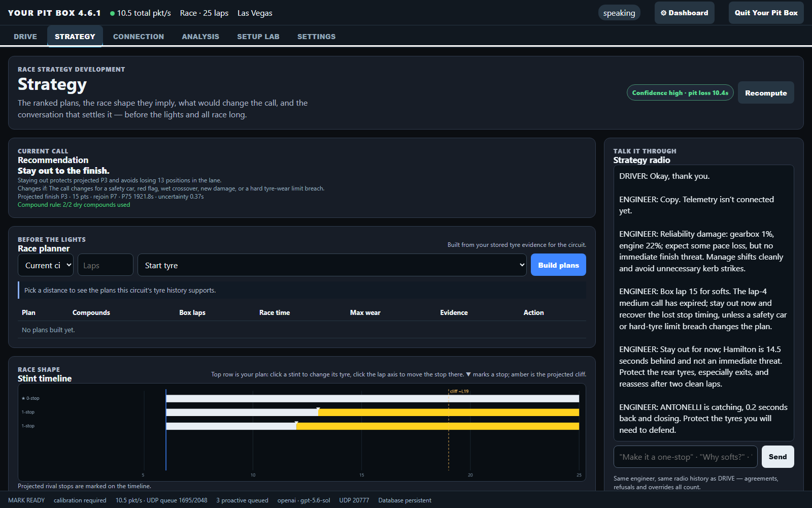The width and height of the screenshot is (812, 508).
Task: Click 'Database persistent' status entry
Action: click(x=404, y=500)
